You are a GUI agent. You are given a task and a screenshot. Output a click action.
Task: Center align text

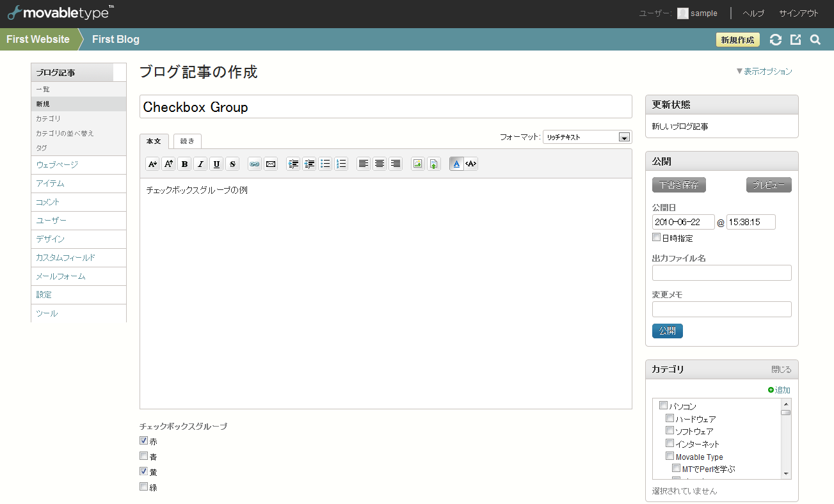click(x=380, y=164)
